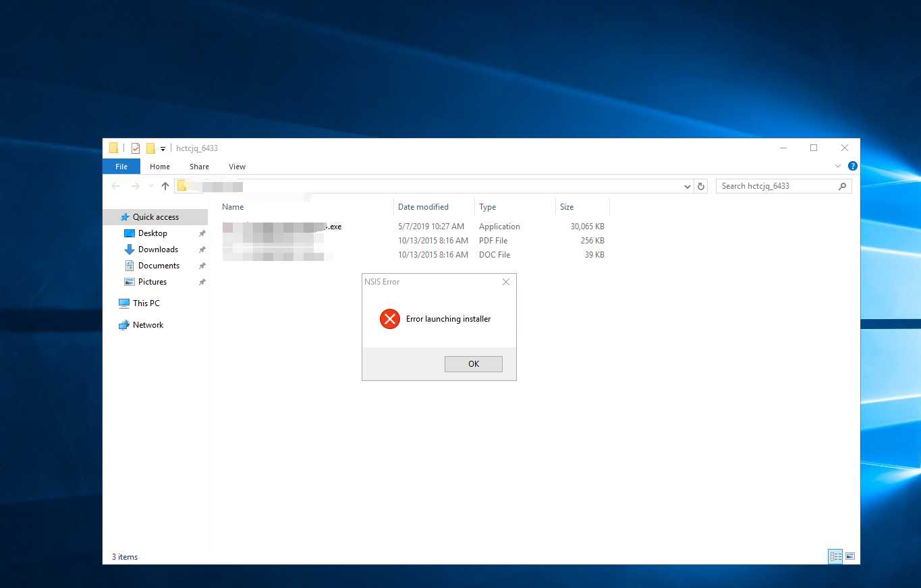Click the folder icon in title bar
Image resolution: width=921 pixels, height=588 pixels.
[113, 148]
